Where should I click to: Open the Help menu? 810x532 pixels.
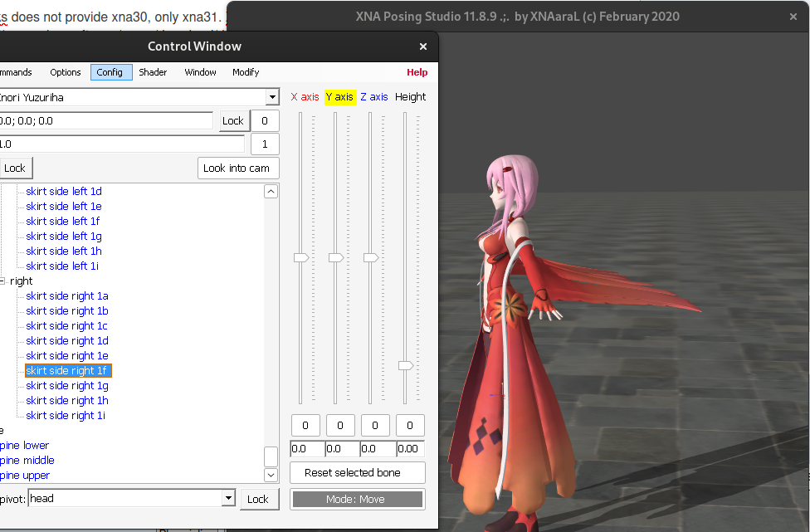pos(417,72)
